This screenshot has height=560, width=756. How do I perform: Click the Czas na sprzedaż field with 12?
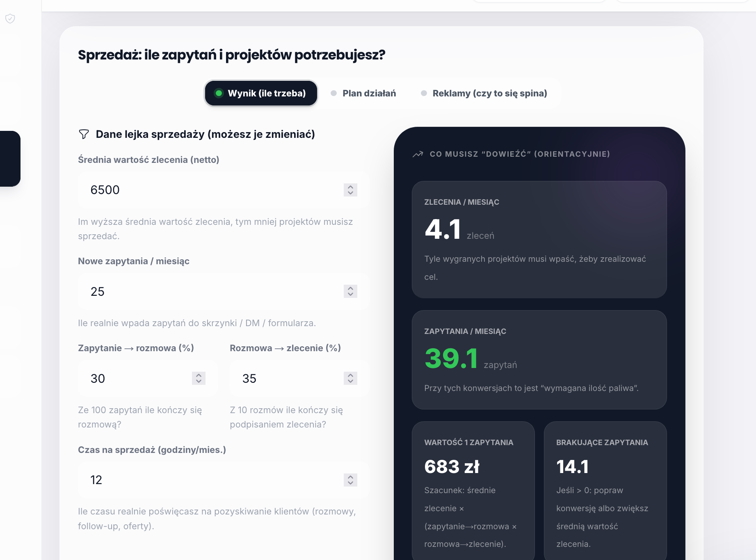coord(224,480)
